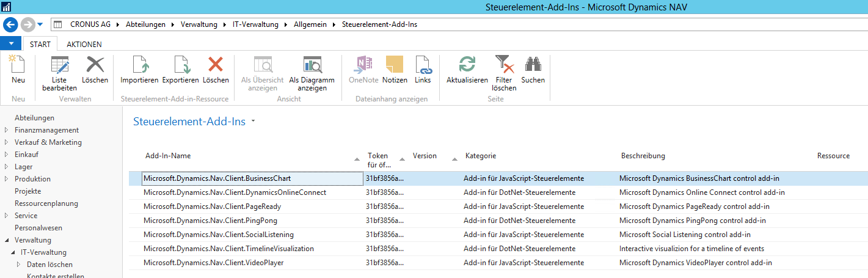Viewport: 868px width, 278px height.
Task: Click Als Übersicht anzeigen icon
Action: (263, 65)
